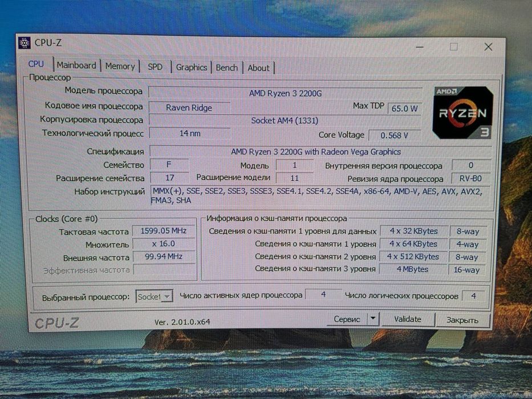Click the Семейство value F
Screen dimensions: 532x399
pyautogui.click(x=169, y=165)
